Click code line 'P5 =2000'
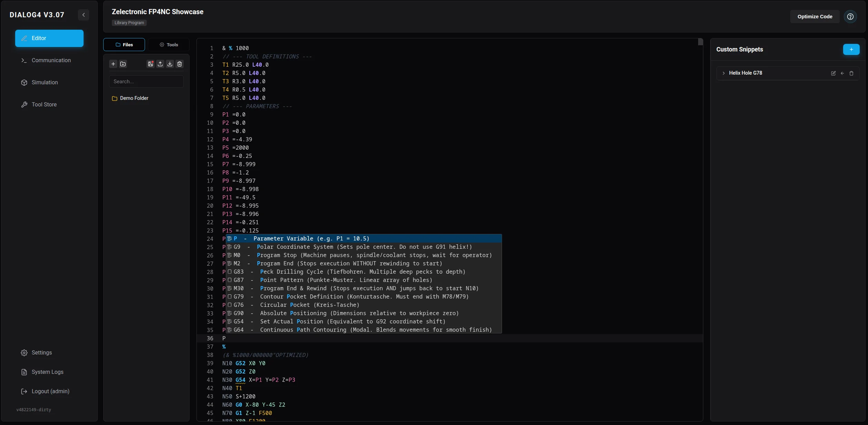This screenshot has height=425, width=868. (235, 148)
